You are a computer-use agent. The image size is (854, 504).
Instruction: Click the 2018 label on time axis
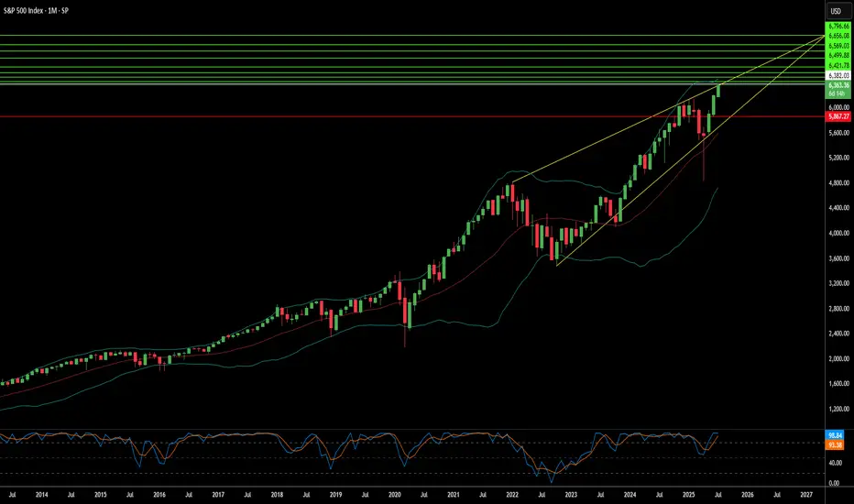point(277,495)
